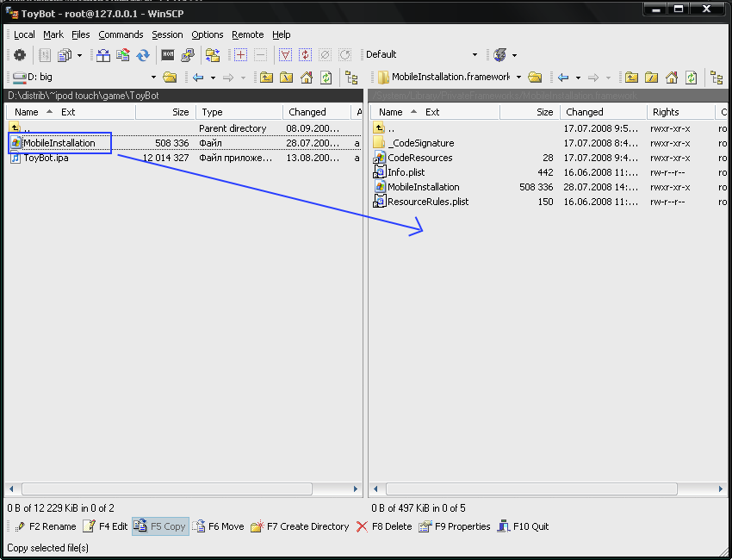Screen dimensions: 732x560
Task: Refresh the remote panel directory
Action: coord(691,78)
